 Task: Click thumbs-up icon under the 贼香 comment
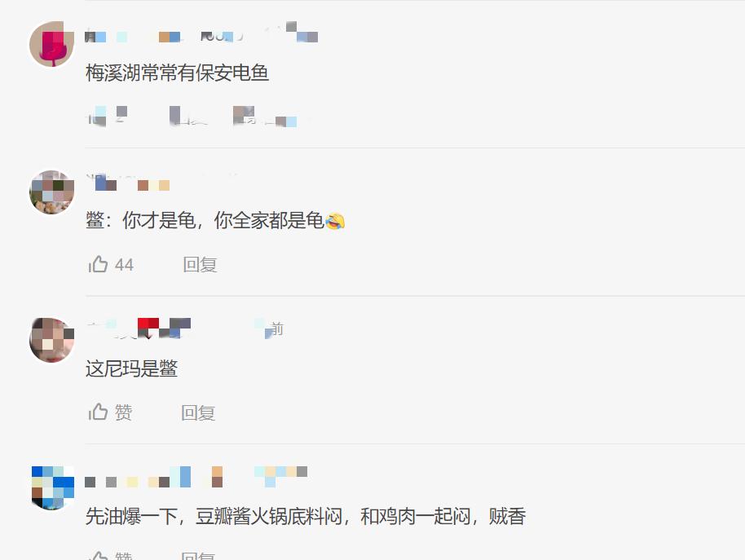click(x=99, y=556)
